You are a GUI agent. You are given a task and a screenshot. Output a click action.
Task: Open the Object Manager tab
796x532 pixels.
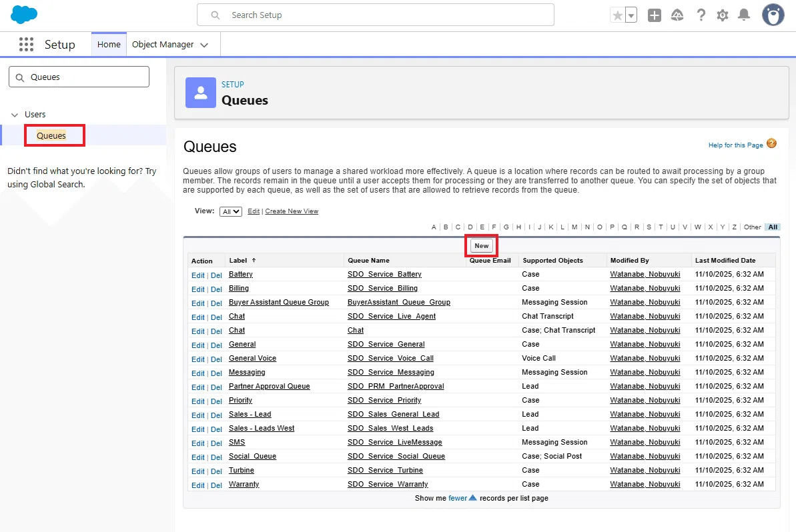click(x=162, y=45)
